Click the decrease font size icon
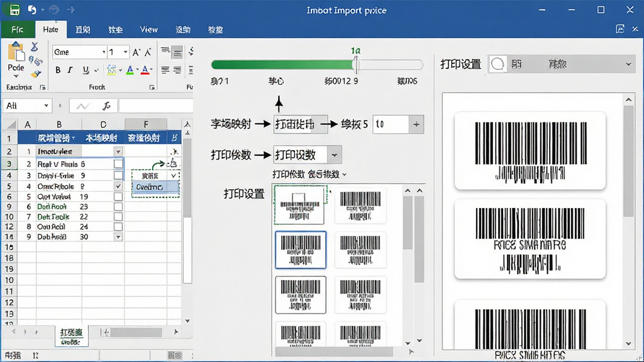This screenshot has width=644, height=362. (148, 52)
